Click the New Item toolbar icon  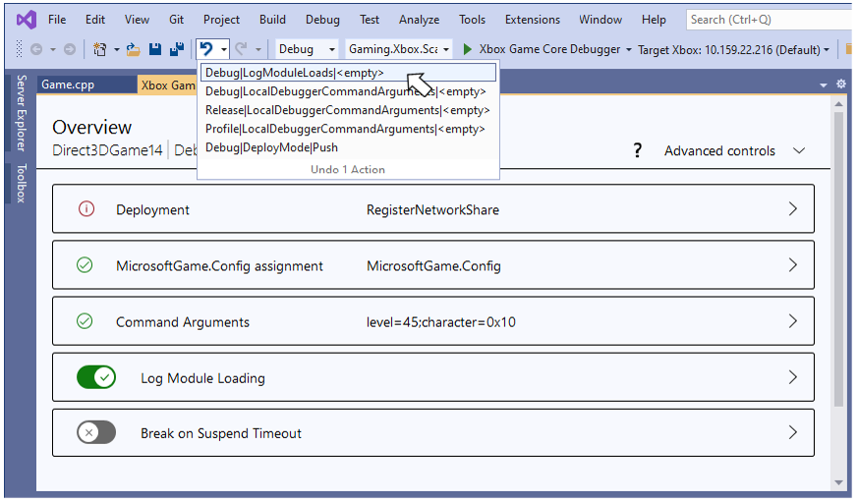99,49
